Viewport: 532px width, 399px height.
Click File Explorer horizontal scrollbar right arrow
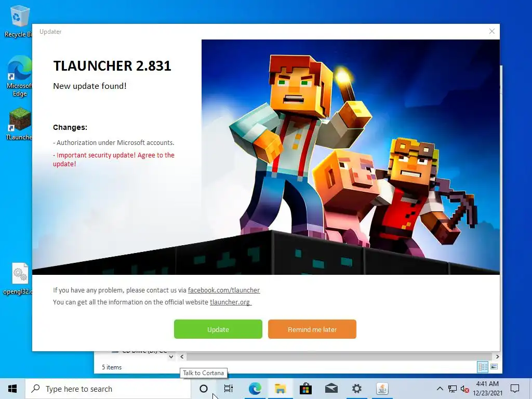497,356
